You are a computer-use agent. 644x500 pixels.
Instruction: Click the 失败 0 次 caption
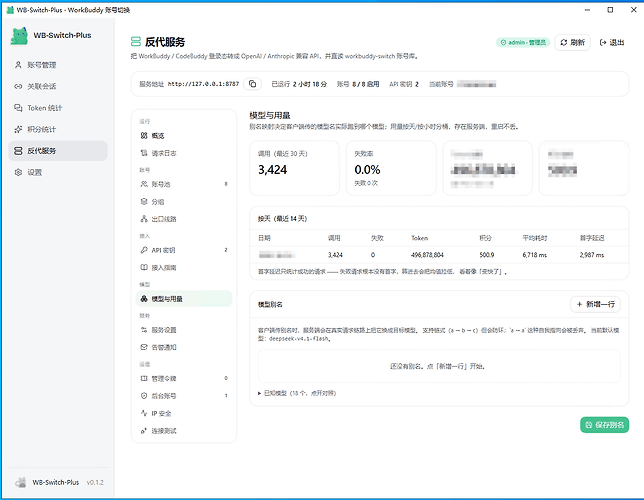pos(366,183)
